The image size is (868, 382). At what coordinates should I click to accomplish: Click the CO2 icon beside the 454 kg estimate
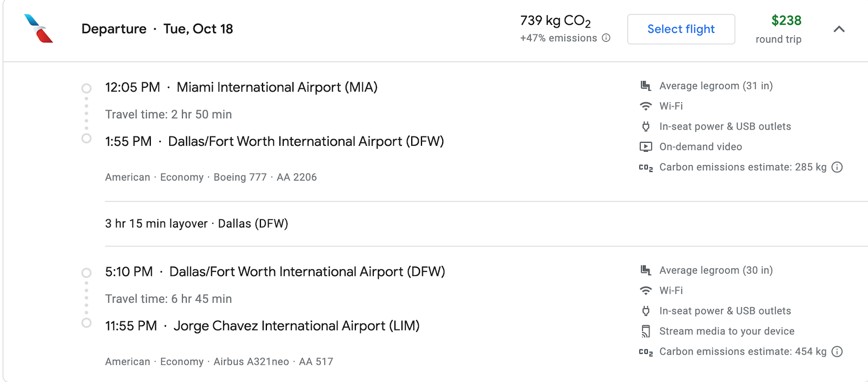[x=646, y=352]
